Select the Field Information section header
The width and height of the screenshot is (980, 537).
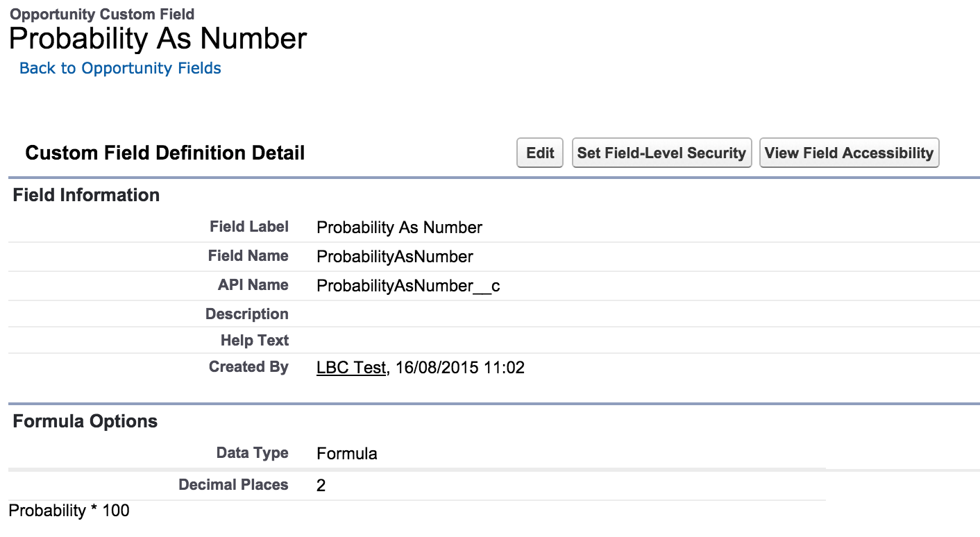pyautogui.click(x=86, y=195)
